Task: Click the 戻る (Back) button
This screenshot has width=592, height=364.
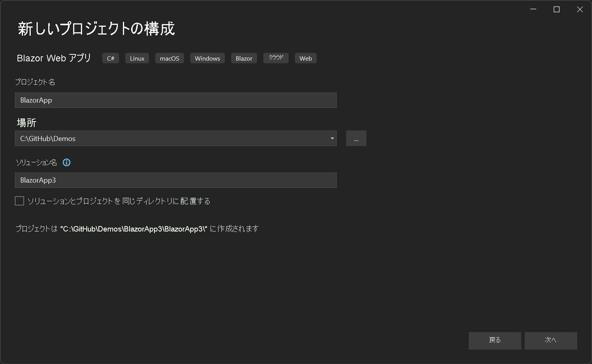Action: [x=495, y=341]
